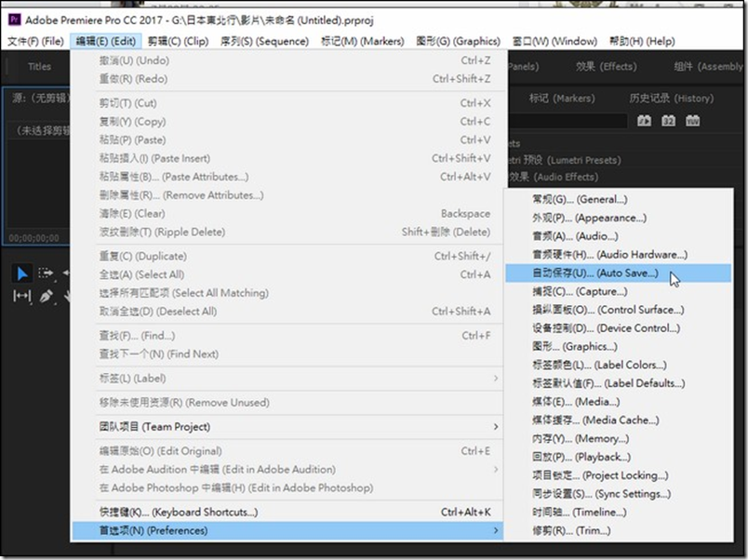Viewport: 748px width, 560px height.
Task: Click the Edit menu header
Action: click(x=106, y=42)
